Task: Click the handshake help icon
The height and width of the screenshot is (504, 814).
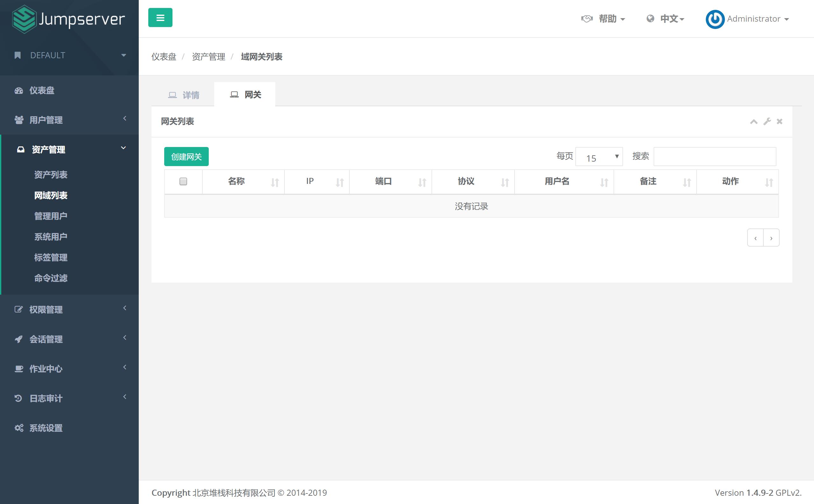Action: [587, 19]
